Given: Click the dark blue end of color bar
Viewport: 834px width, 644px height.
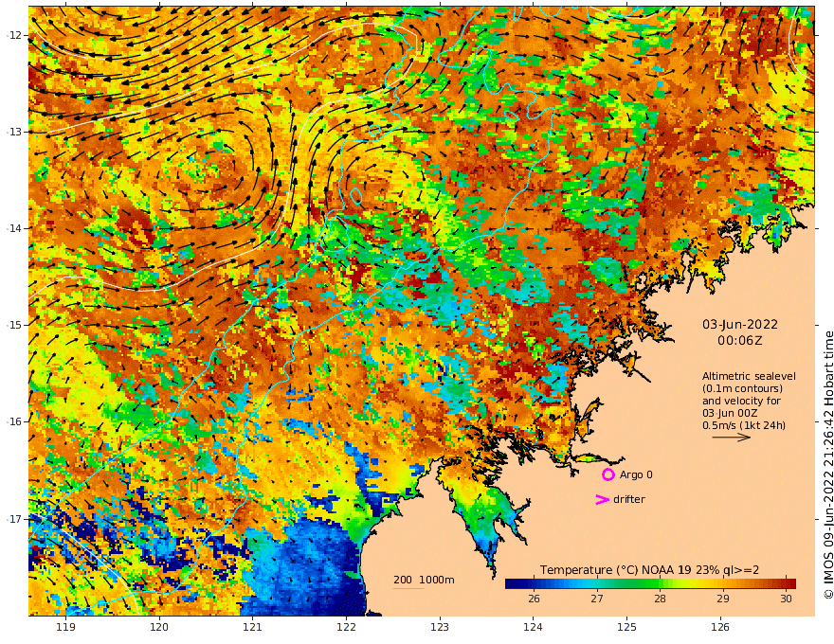Looking at the screenshot, I should pos(512,584).
